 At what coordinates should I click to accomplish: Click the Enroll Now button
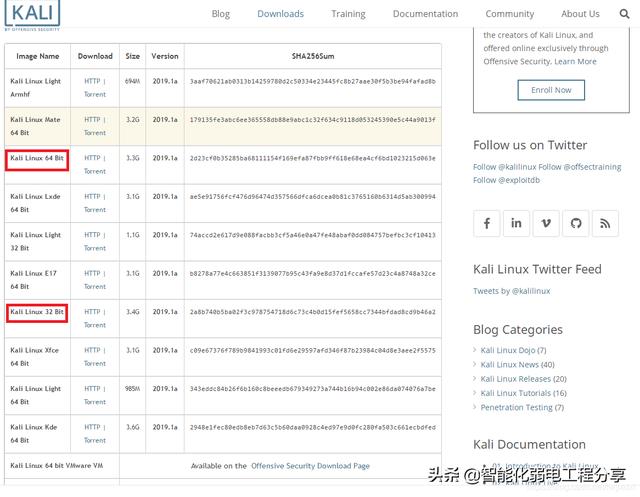coord(551,90)
